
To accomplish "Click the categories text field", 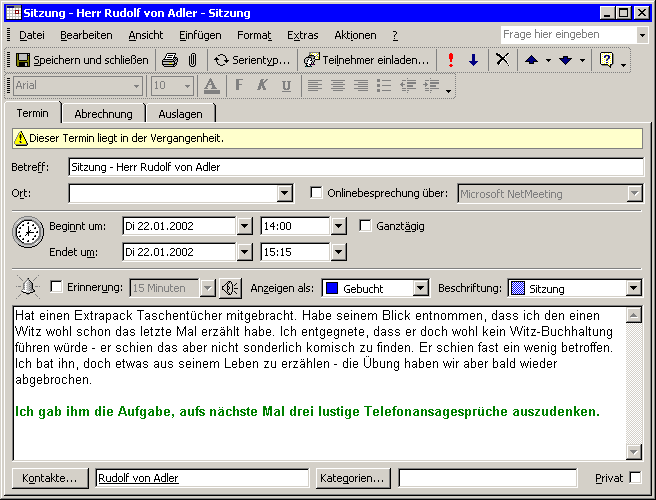I will coord(488,478).
